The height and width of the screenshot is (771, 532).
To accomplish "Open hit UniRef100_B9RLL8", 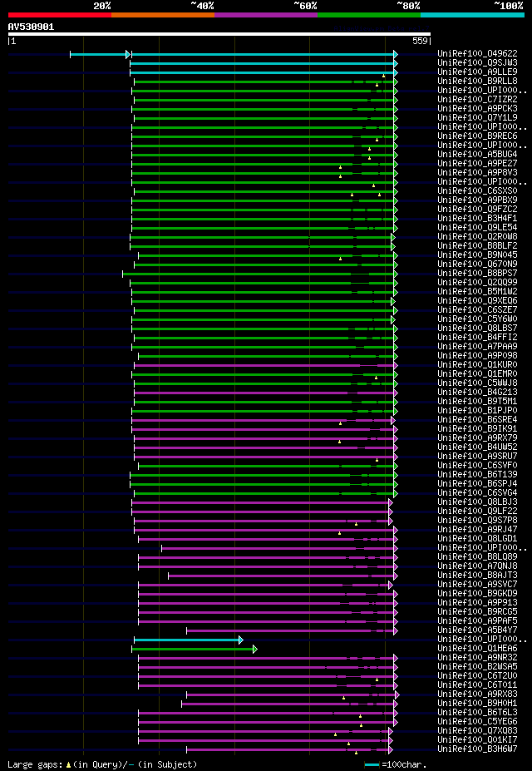I will 477,82.
